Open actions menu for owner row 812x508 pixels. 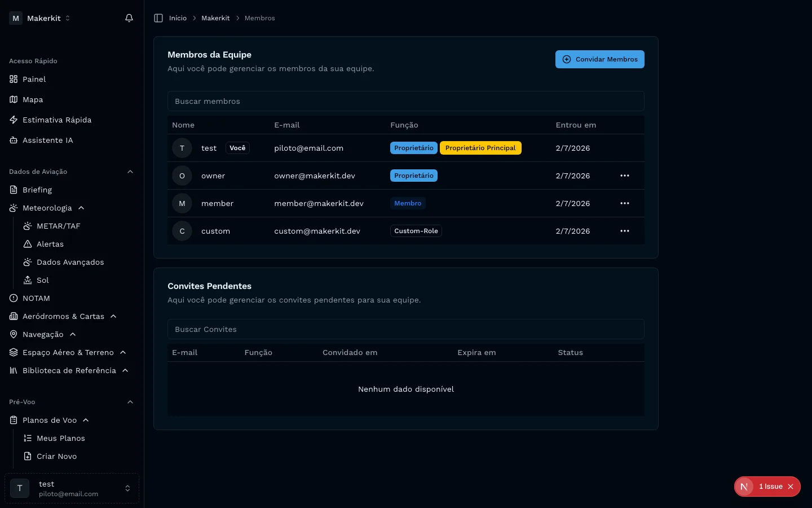pos(624,176)
